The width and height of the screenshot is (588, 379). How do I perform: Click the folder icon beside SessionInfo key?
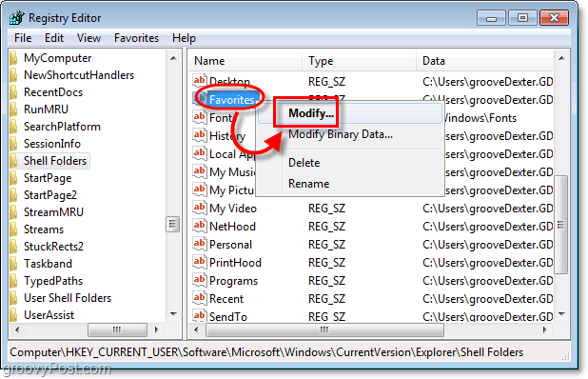(14, 144)
